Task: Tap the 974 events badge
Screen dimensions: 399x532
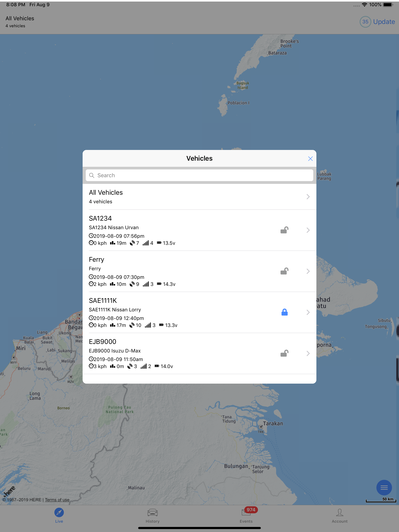Action: (x=251, y=510)
